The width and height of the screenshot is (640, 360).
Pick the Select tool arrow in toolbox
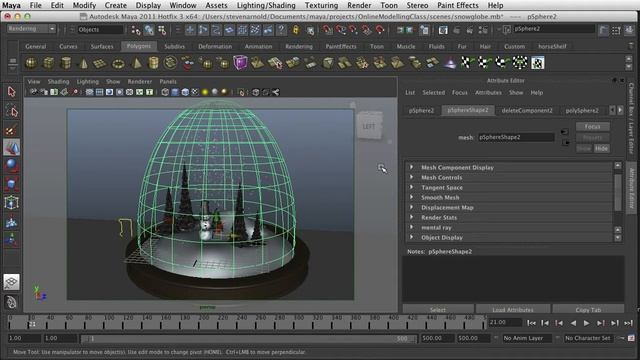11,92
